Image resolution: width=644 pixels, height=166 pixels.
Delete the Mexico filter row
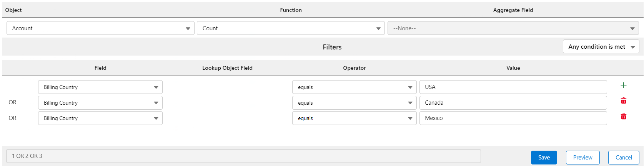[624, 117]
